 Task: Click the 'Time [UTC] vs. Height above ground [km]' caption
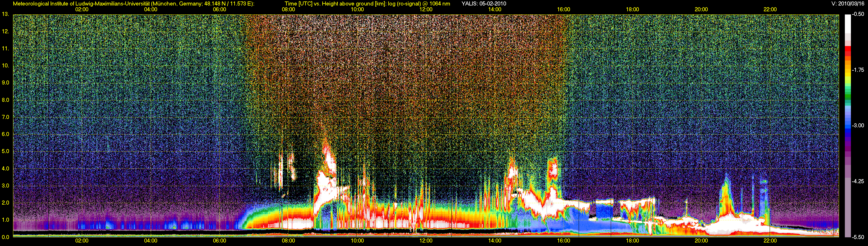(x=336, y=4)
